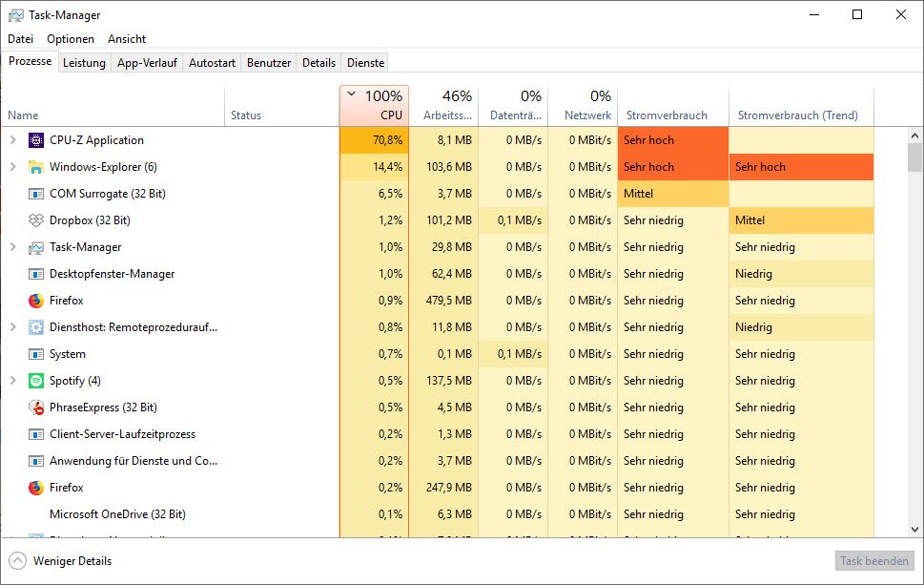Open the Autostart tab
This screenshot has width=924, height=585.
tap(212, 63)
